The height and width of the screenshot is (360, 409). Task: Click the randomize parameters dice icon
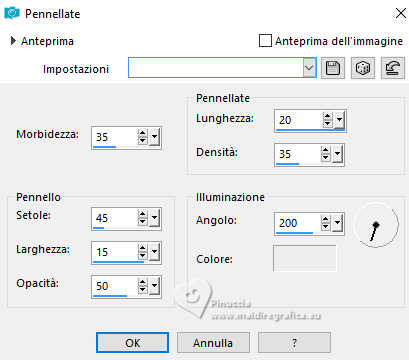coord(363,68)
